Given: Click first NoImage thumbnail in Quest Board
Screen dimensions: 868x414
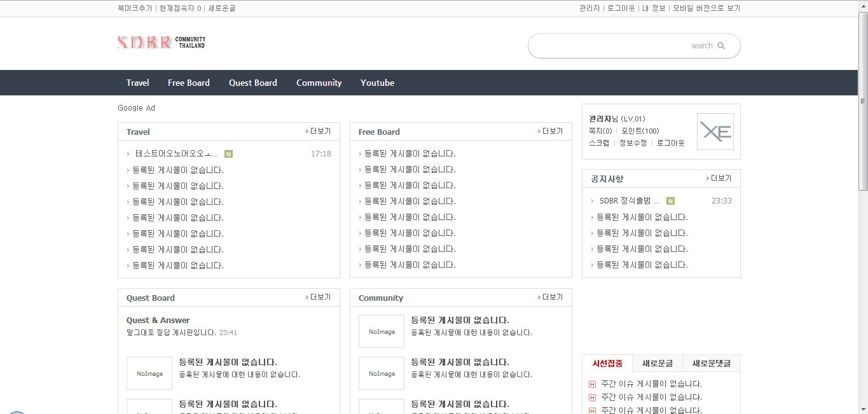Looking at the screenshot, I should (x=149, y=373).
